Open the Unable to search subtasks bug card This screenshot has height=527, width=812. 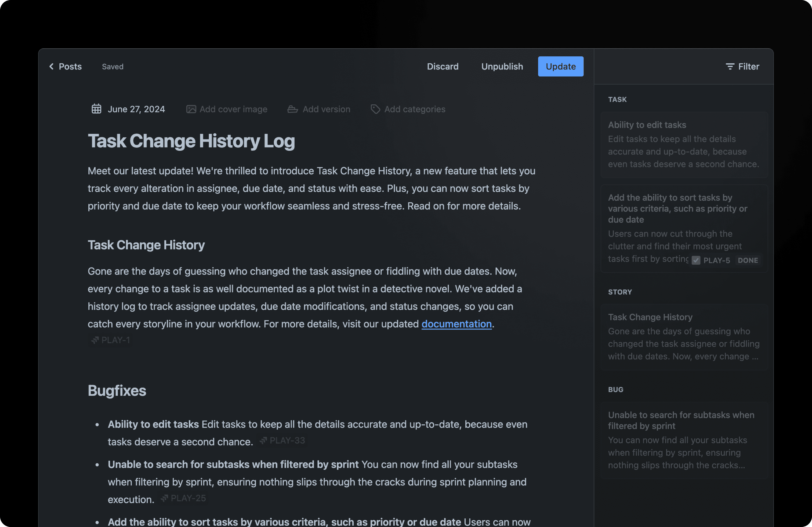tap(684, 440)
